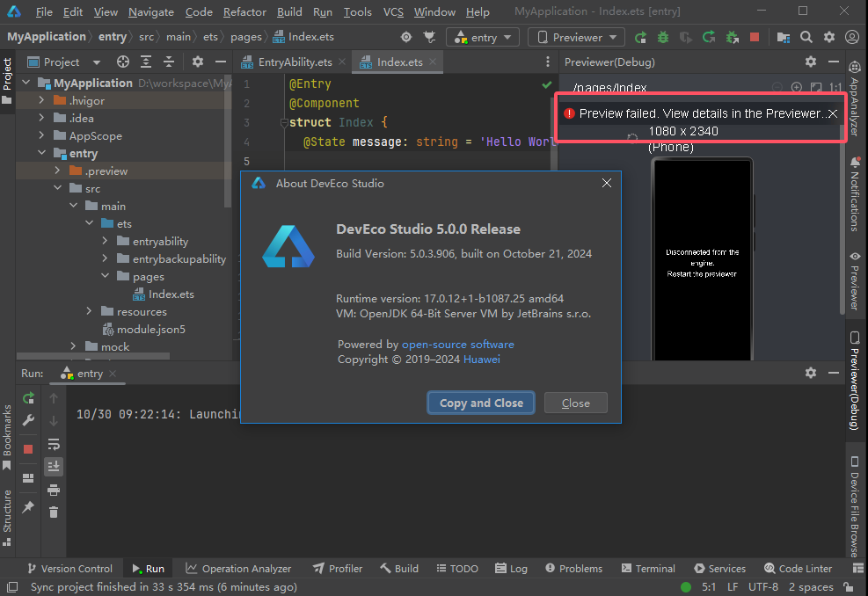The image size is (868, 596).
Task: Open the Search Everywhere magnifier icon
Action: pos(806,37)
